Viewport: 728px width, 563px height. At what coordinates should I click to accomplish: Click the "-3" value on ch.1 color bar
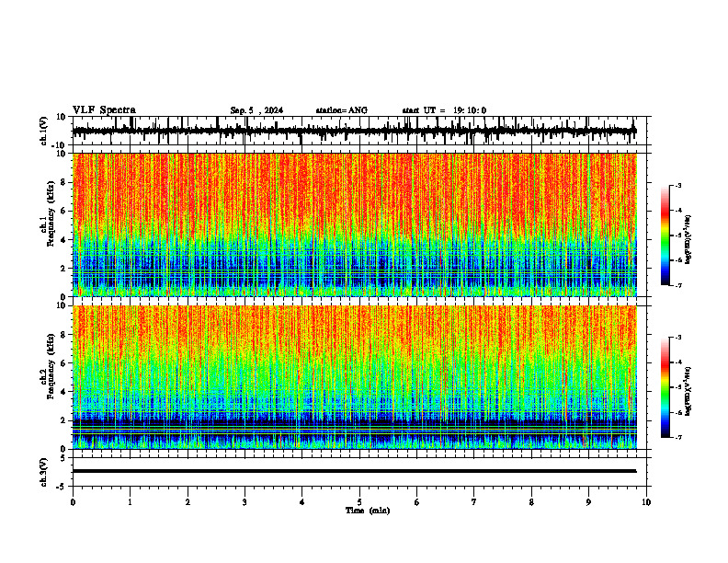pos(677,186)
